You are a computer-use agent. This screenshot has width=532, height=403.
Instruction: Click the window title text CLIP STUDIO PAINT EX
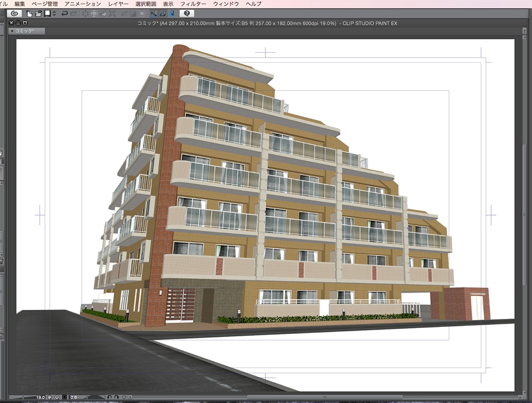370,23
